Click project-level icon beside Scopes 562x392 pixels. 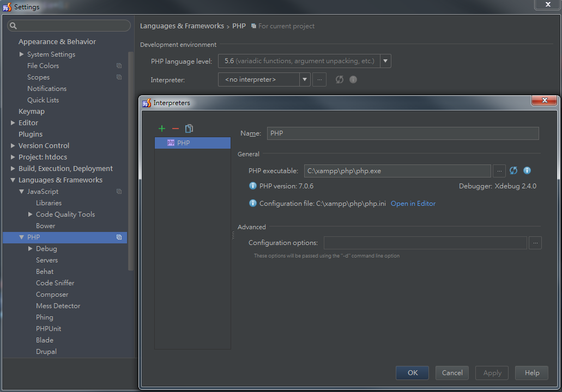pos(119,77)
